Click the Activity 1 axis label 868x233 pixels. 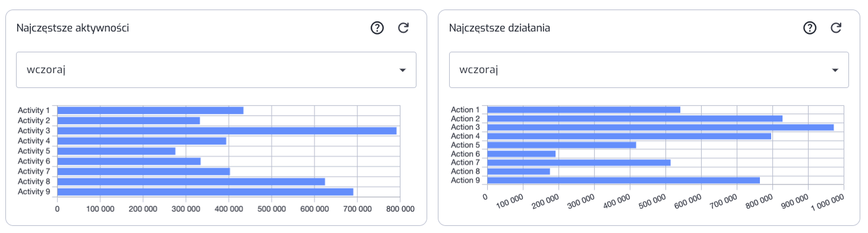pyautogui.click(x=34, y=111)
